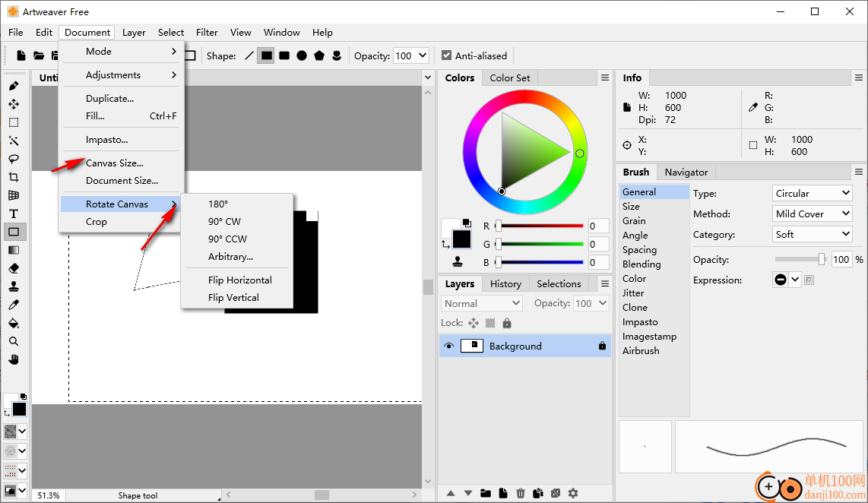Open the Opacity dropdown in toolbar

[423, 55]
